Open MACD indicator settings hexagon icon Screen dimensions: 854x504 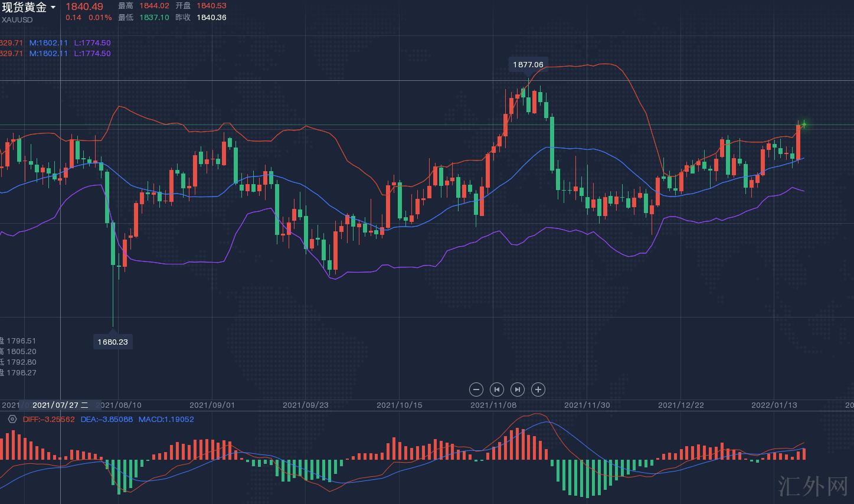pyautogui.click(x=12, y=419)
